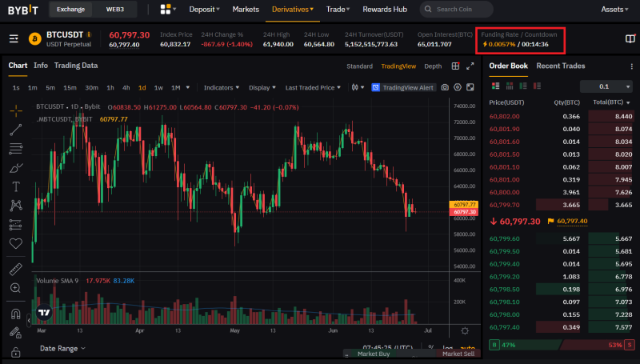Select the Depth chart view
Image resolution: width=640 pixels, height=364 pixels.
coord(433,66)
